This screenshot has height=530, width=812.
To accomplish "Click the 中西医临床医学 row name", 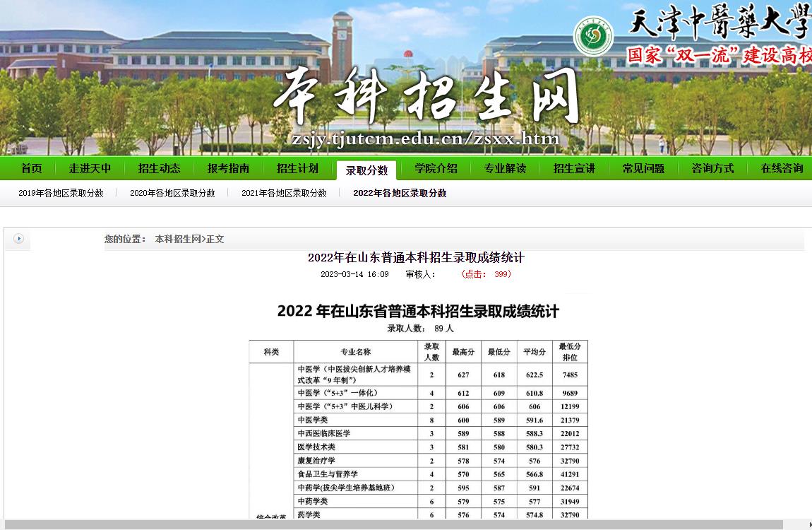I will [323, 433].
